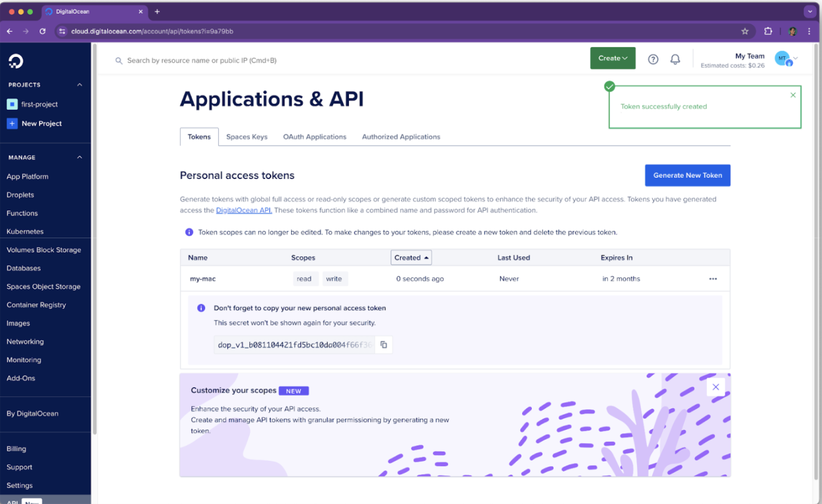This screenshot has width=822, height=504.
Task: Sort tokens by the Created column
Action: [x=411, y=258]
